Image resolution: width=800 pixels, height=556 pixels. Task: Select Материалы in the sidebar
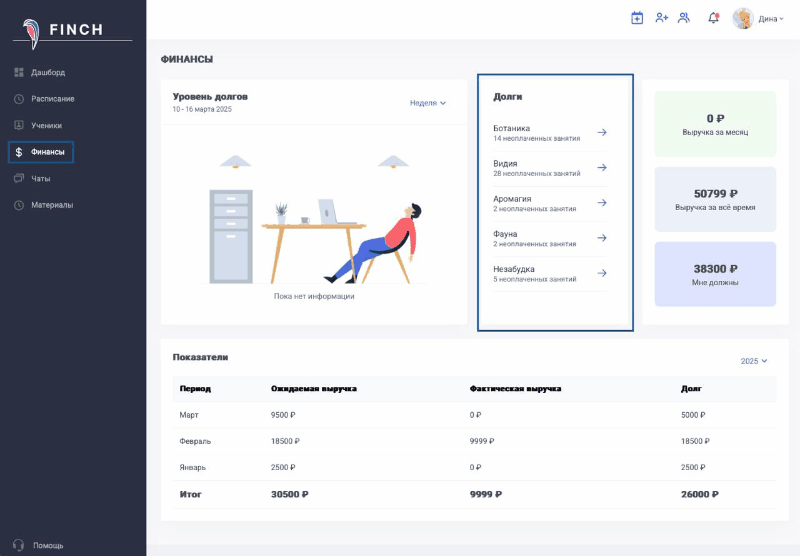click(51, 205)
